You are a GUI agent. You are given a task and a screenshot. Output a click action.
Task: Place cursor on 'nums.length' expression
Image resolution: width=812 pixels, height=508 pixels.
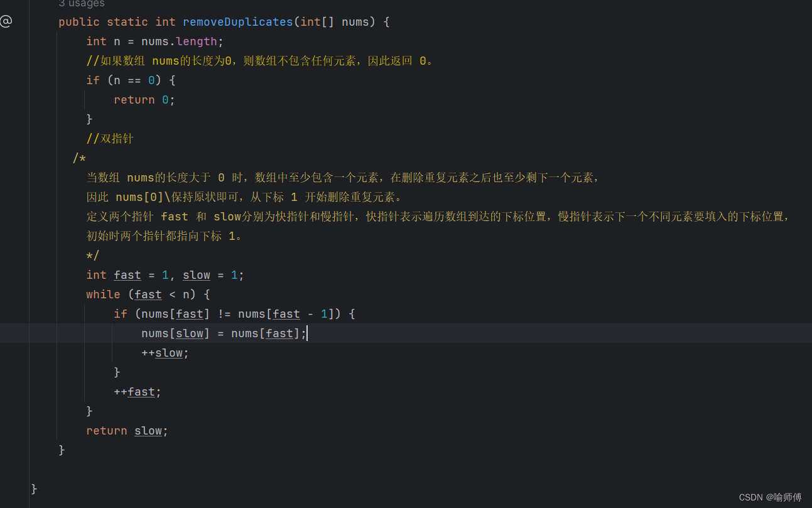179,41
